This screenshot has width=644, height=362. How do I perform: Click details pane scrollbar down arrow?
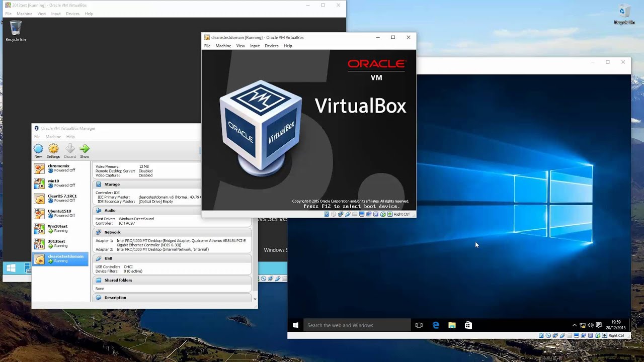tap(255, 299)
